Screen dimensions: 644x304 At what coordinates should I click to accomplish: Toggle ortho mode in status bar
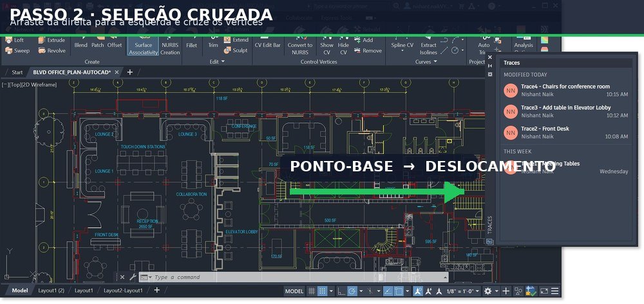coord(342,291)
